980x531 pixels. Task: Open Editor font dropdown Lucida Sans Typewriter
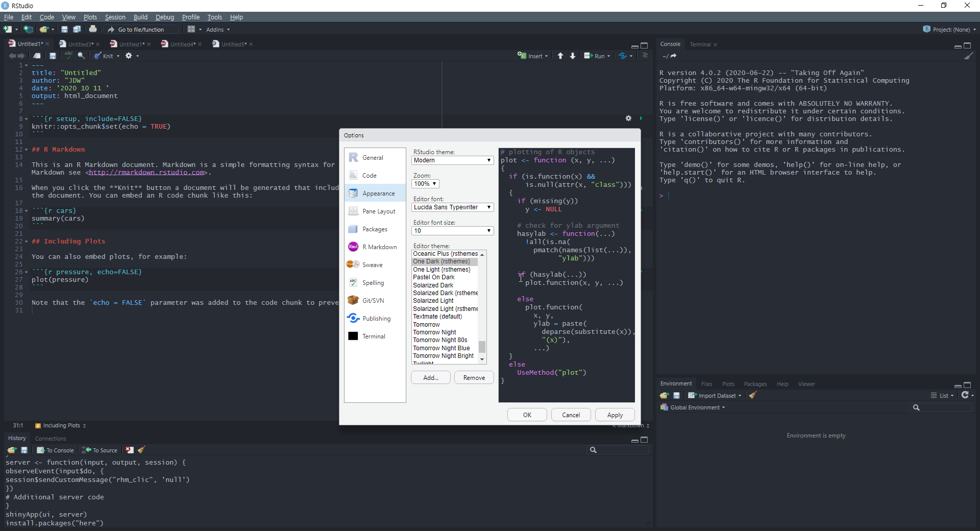(x=452, y=207)
